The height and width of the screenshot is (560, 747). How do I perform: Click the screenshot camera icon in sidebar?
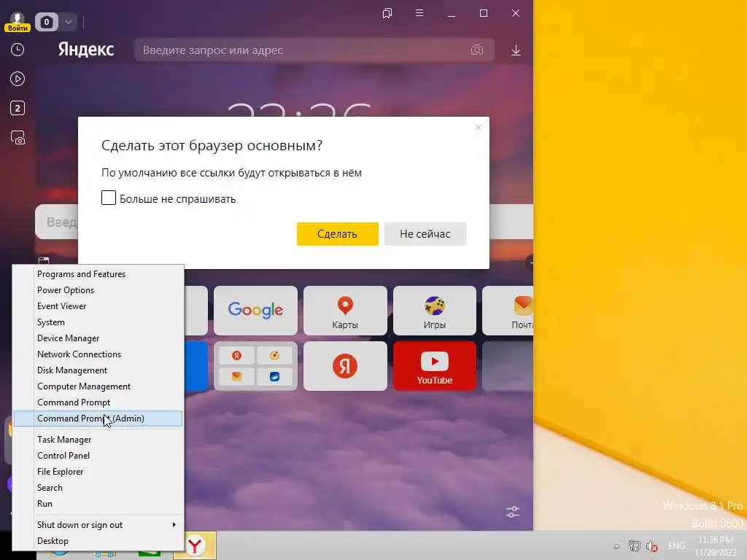pos(18,138)
